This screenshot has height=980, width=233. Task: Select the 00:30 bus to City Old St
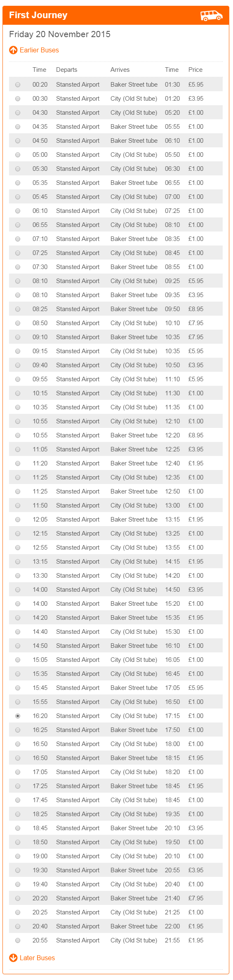tap(18, 99)
